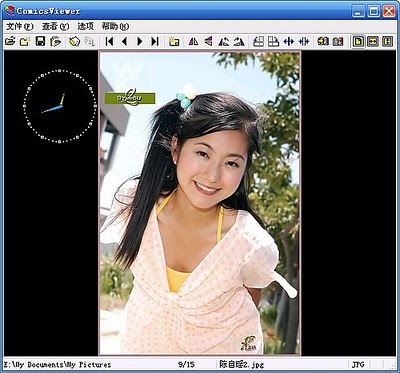Click the yellow two-page book icon

[x=323, y=42]
